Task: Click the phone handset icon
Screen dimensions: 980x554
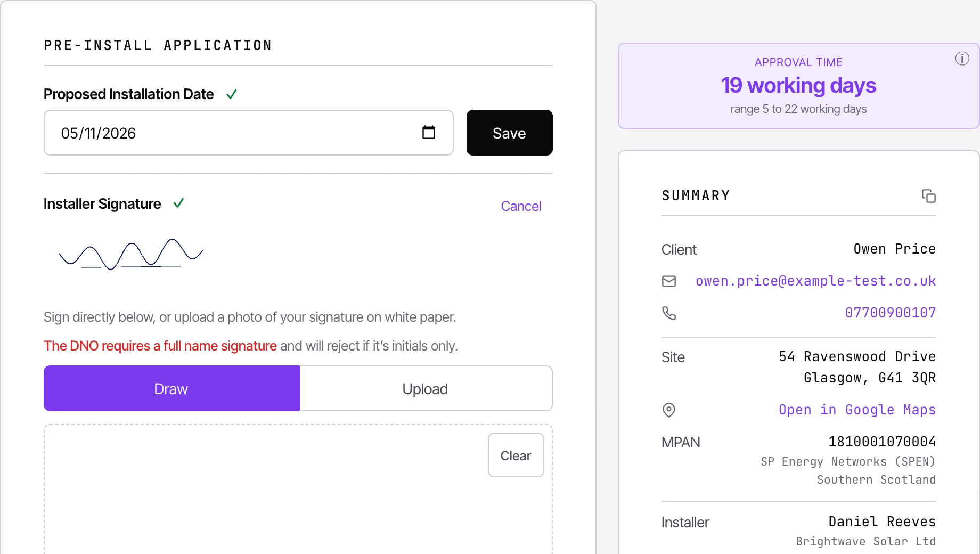Action: pos(669,313)
